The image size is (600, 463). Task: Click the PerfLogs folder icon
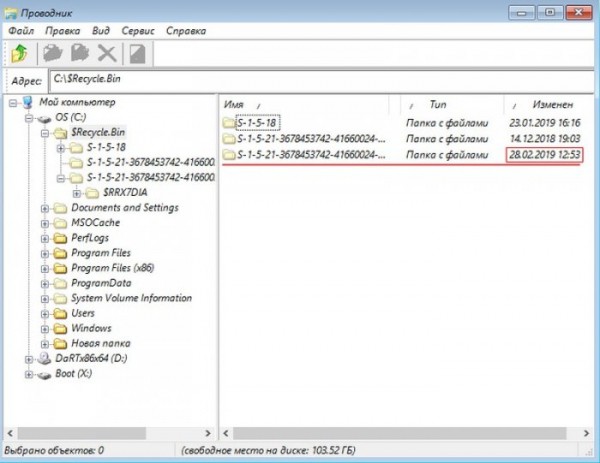[60, 238]
